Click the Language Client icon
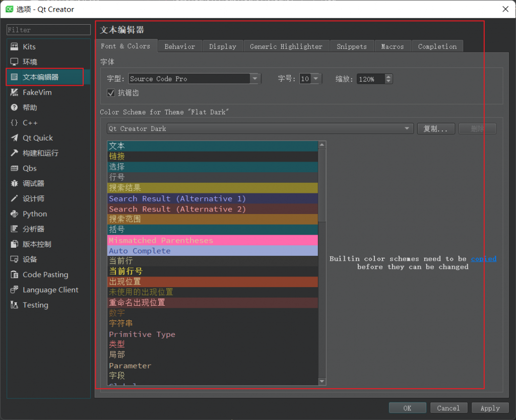This screenshot has height=420, width=516. (14, 290)
